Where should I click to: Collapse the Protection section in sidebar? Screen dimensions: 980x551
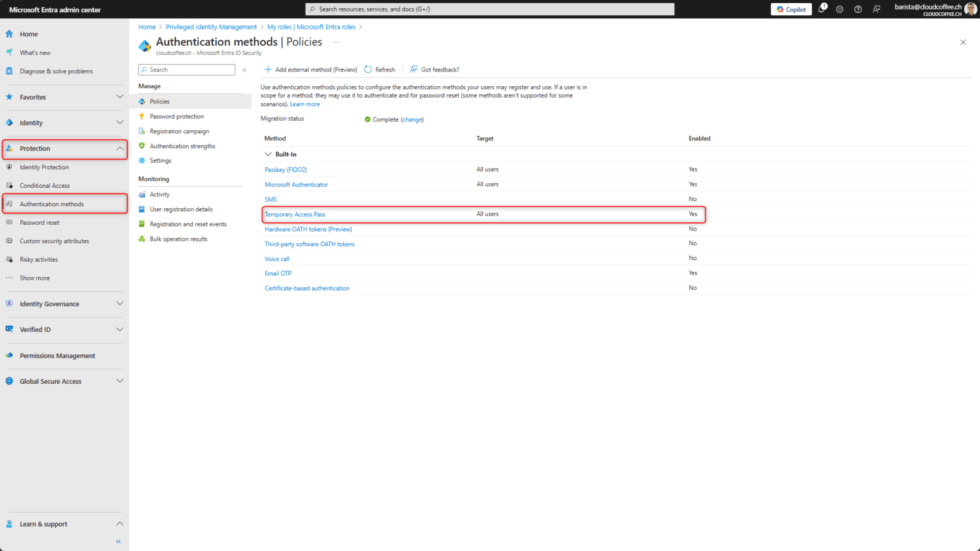click(x=119, y=148)
